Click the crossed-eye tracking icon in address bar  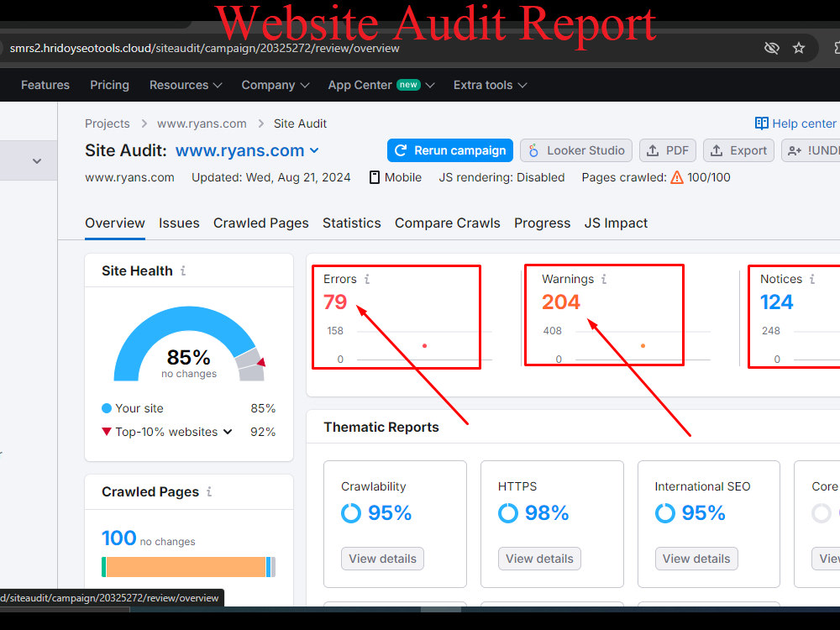(x=771, y=48)
